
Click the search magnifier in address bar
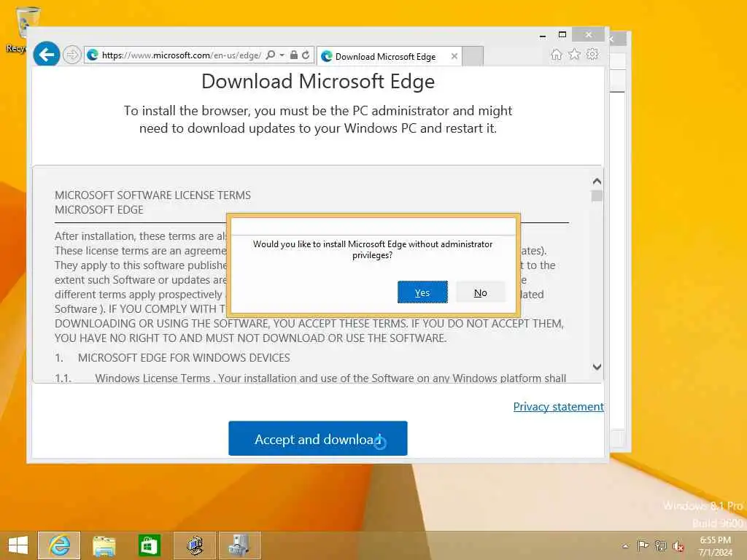coord(271,55)
